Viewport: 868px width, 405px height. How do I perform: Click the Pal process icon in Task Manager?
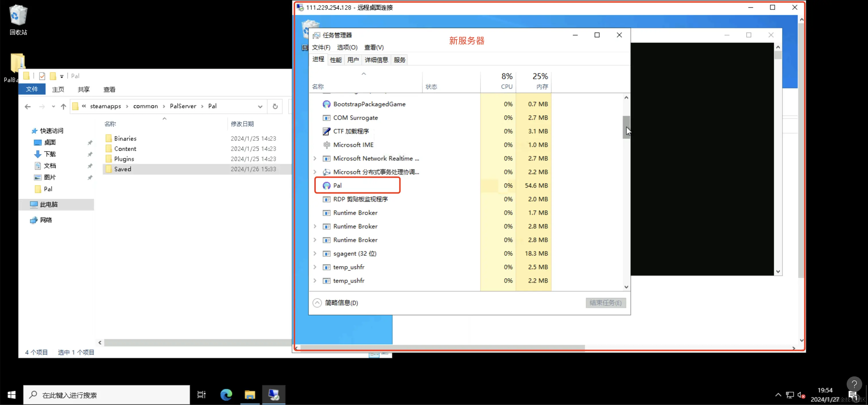coord(327,186)
